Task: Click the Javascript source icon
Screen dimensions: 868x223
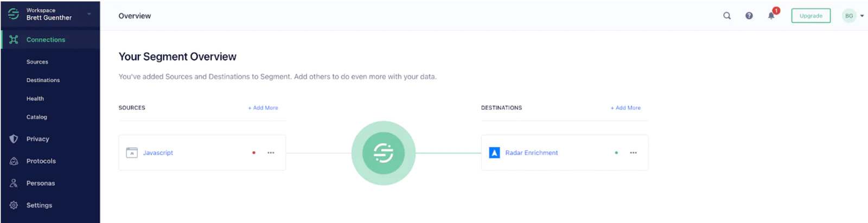Action: (x=132, y=153)
